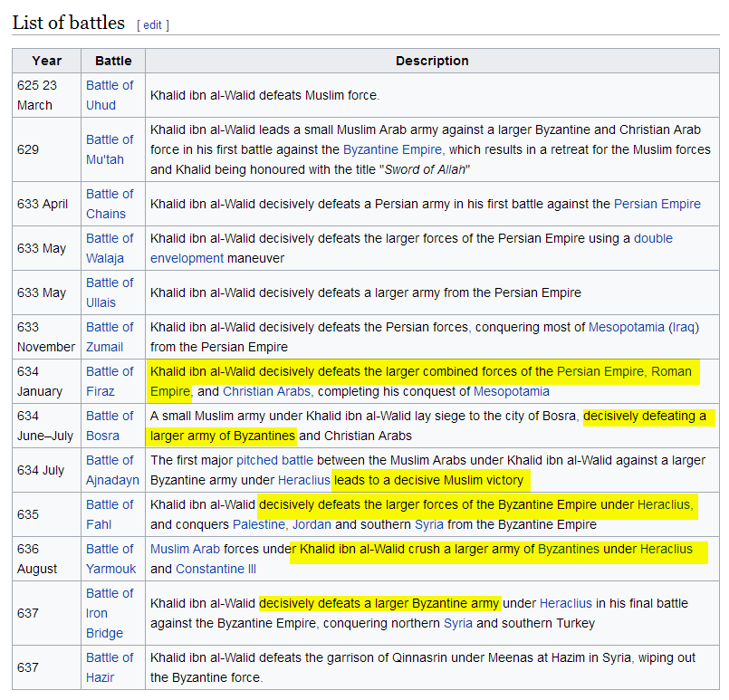Screen dimensions: 729x700
Task: Open the Battle of Fahl link
Action: coord(110,514)
